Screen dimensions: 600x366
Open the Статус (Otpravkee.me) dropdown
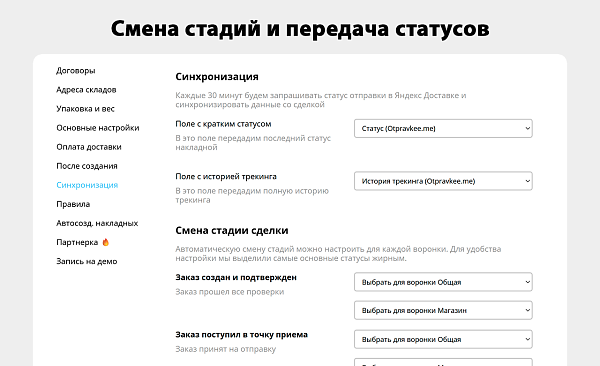tap(443, 129)
